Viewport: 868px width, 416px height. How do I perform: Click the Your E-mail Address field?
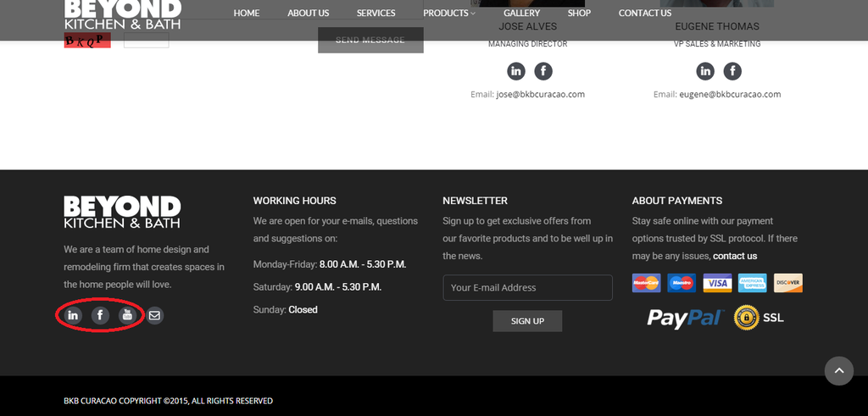coord(527,287)
